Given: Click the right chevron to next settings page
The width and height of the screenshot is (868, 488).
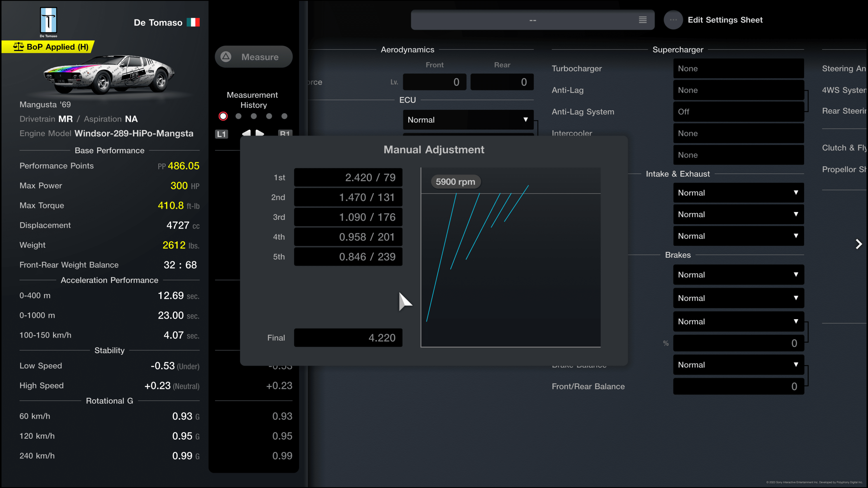Looking at the screenshot, I should pos(859,244).
